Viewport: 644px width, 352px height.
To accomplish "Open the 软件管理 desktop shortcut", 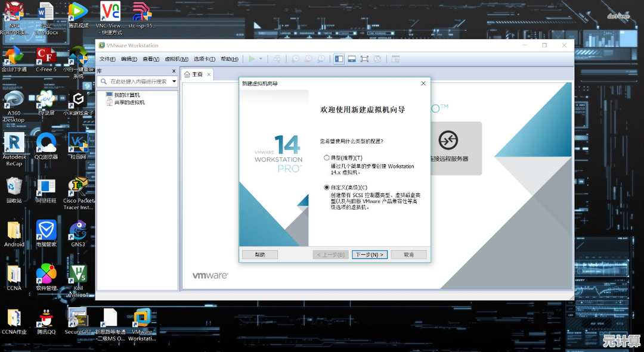I will 46,278.
